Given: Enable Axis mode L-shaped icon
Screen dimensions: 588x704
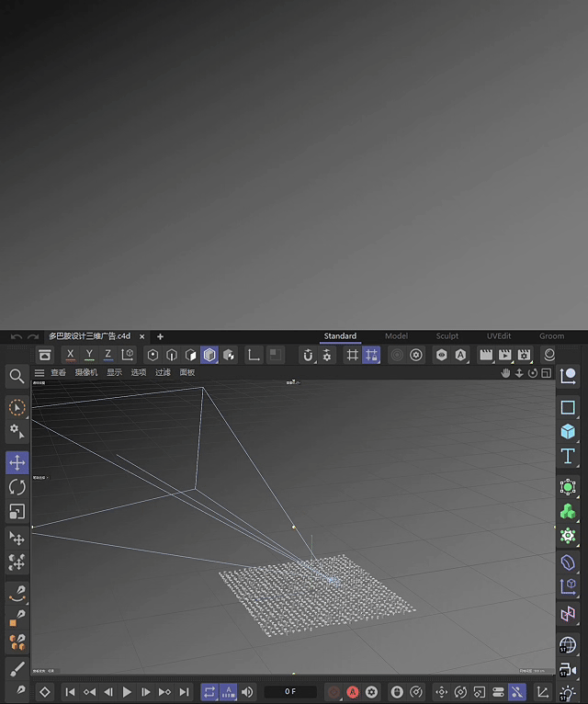Looking at the screenshot, I should pos(254,355).
